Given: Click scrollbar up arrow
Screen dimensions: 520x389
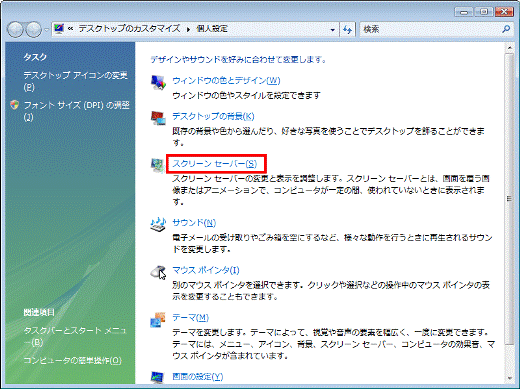Looking at the screenshot, I should coord(509,48).
